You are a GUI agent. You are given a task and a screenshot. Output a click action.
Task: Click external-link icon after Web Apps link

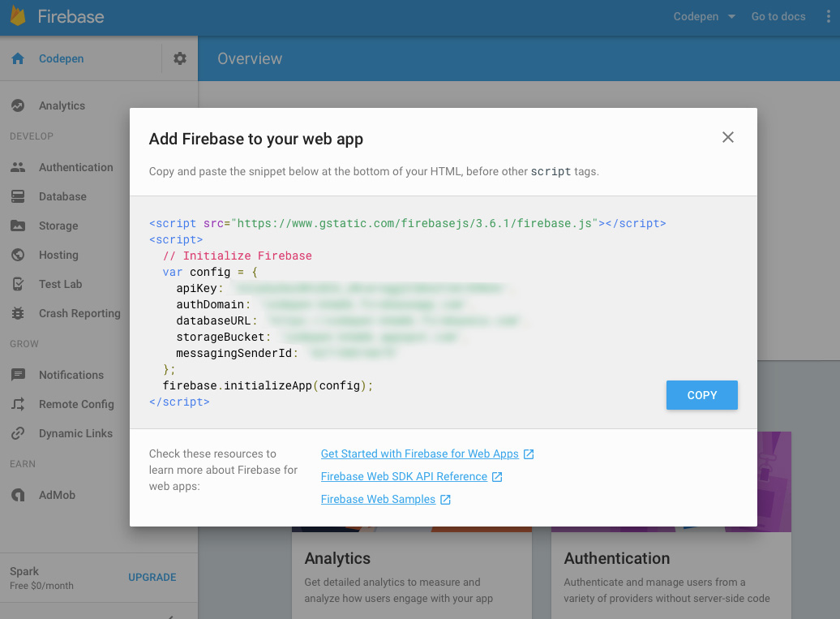click(529, 454)
